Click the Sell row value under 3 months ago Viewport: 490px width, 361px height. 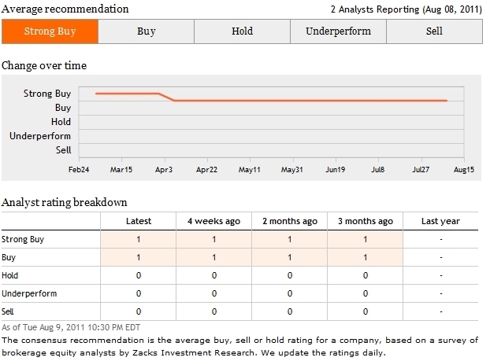pos(365,312)
